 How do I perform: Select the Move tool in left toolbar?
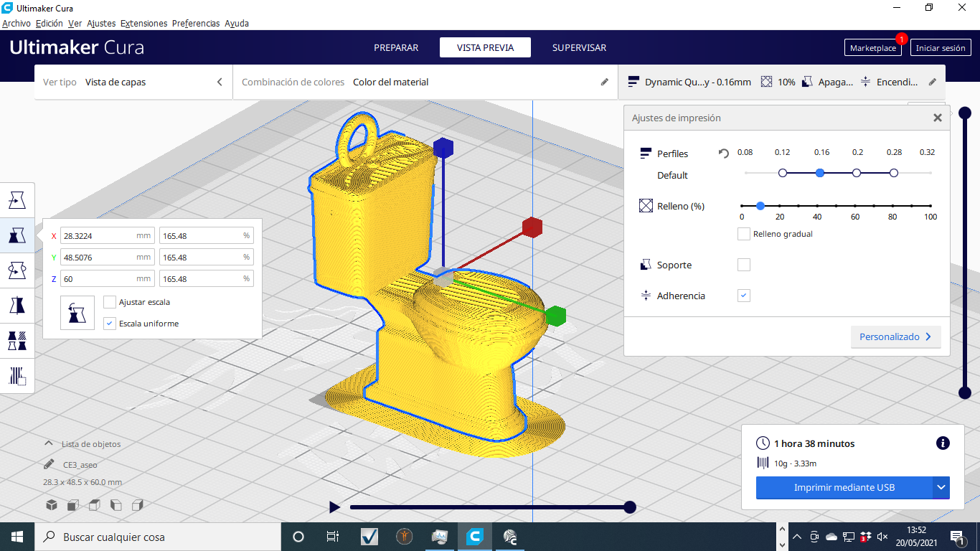click(17, 200)
